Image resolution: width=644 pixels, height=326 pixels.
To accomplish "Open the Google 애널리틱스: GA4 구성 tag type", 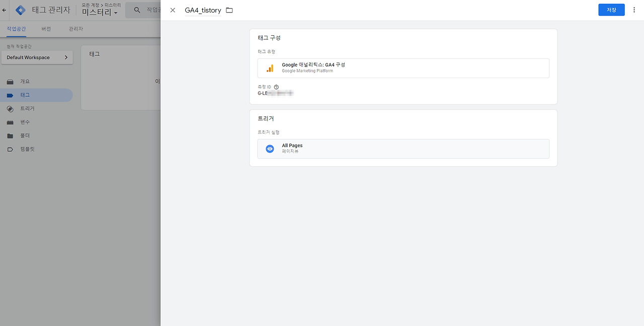I will tap(403, 68).
